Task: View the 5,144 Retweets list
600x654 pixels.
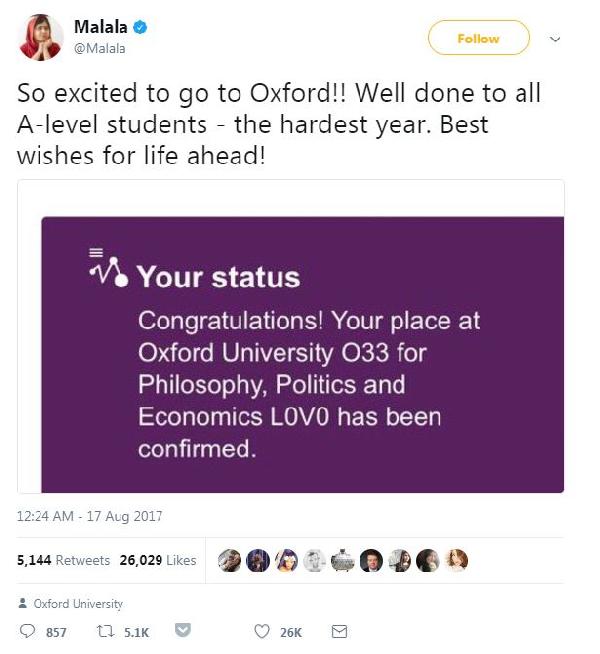Action: point(63,560)
